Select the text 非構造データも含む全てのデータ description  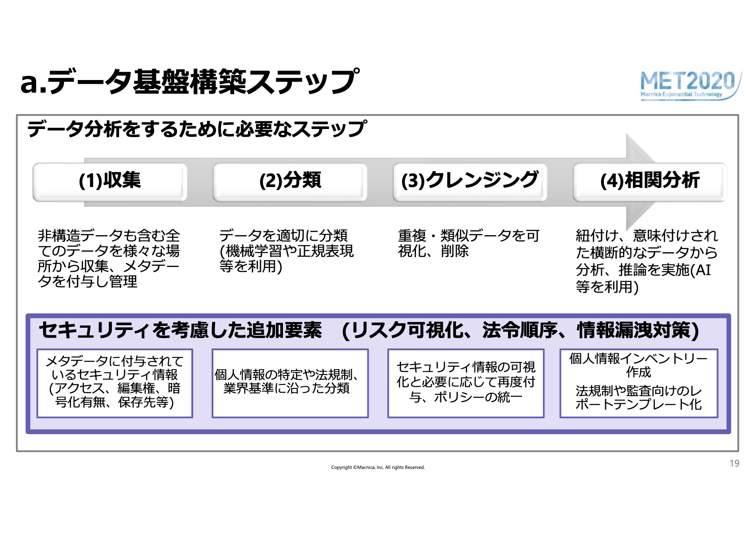(109, 259)
